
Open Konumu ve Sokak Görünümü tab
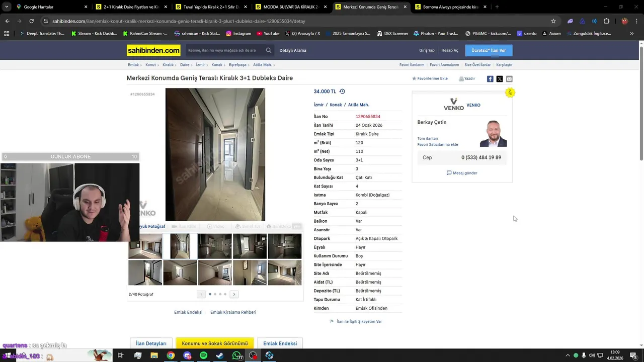pos(215,343)
